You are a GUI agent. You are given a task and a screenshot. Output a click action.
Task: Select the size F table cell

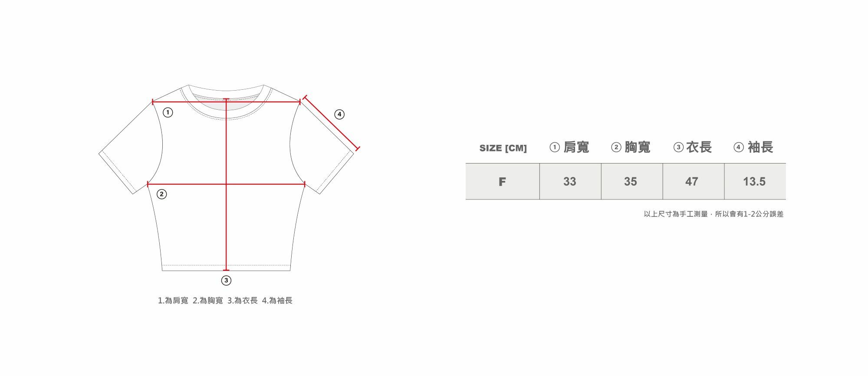point(503,181)
